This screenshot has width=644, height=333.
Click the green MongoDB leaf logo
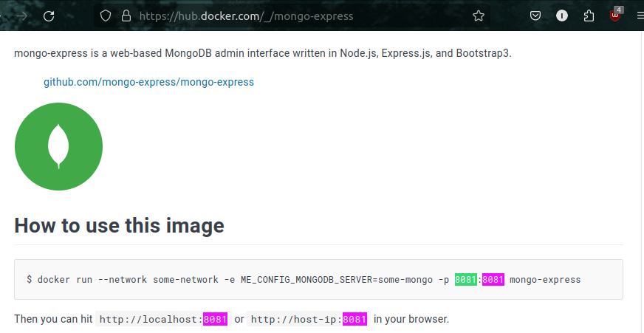coord(59,147)
